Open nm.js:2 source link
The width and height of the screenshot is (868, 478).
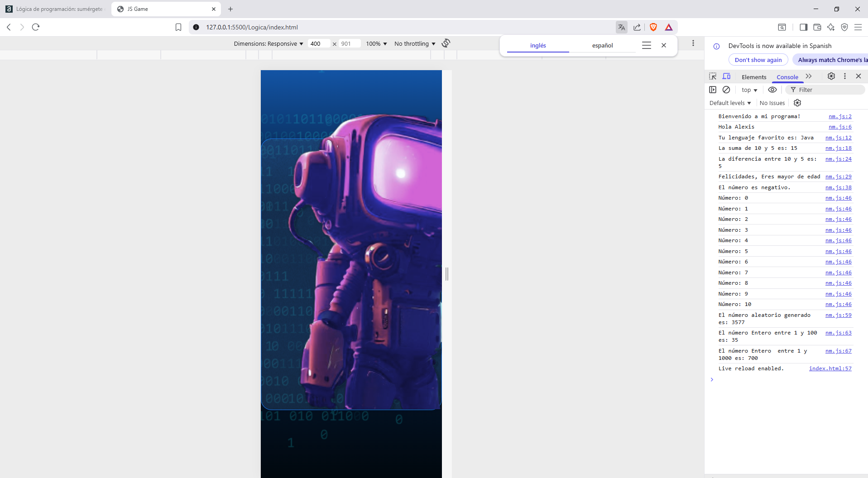(840, 116)
